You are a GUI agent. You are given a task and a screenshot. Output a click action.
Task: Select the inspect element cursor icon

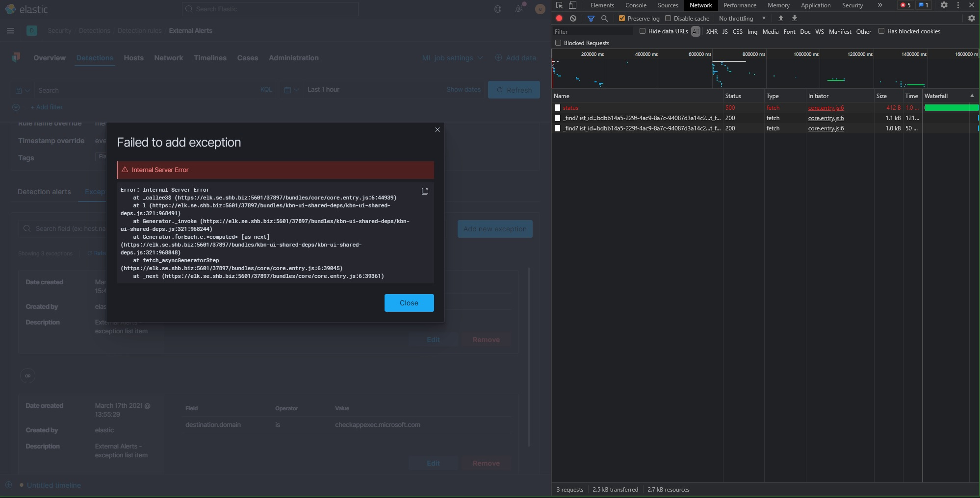(559, 5)
